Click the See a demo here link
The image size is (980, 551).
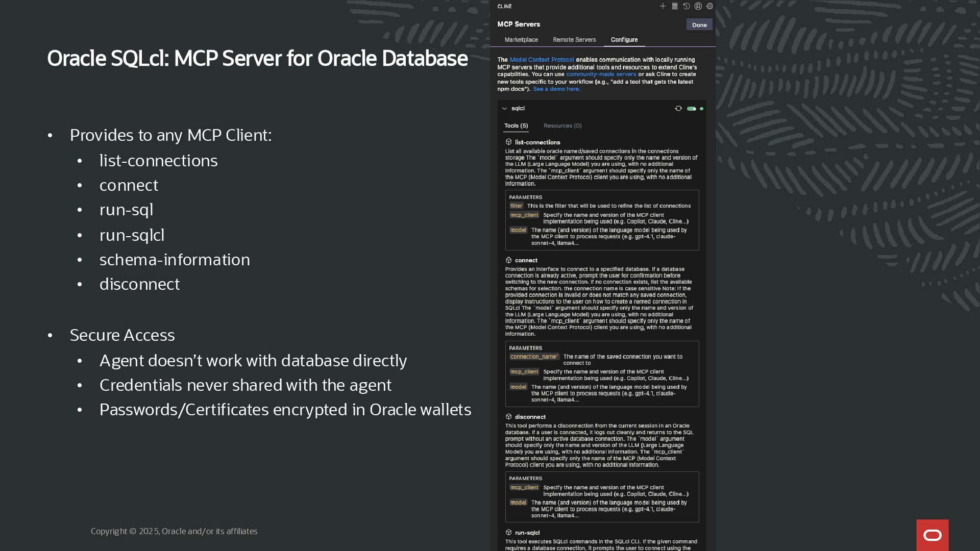click(x=556, y=89)
